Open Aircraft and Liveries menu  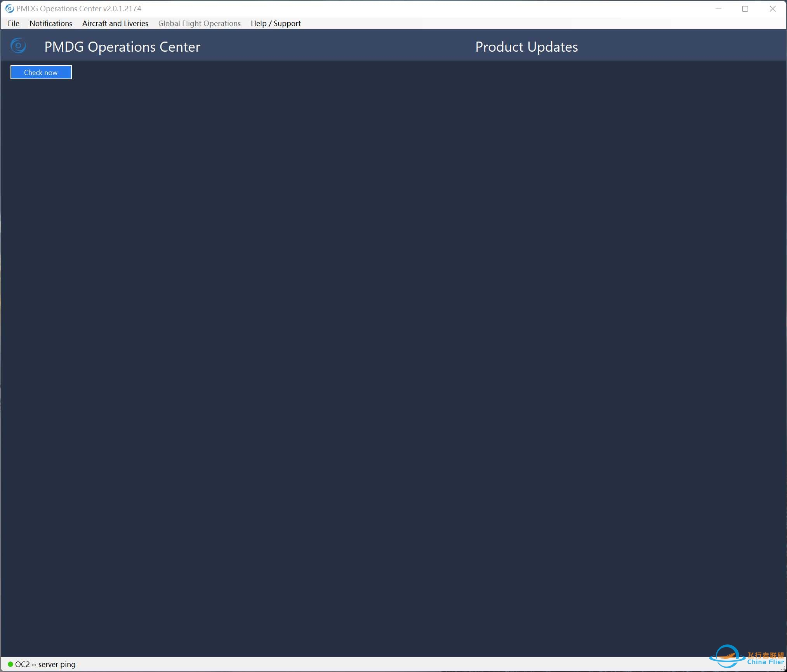click(115, 23)
